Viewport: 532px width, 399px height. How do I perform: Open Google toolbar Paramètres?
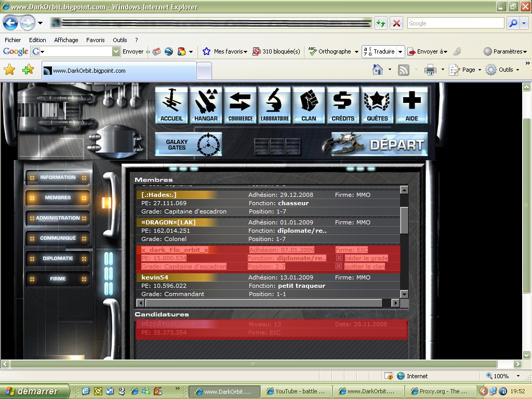click(505, 51)
